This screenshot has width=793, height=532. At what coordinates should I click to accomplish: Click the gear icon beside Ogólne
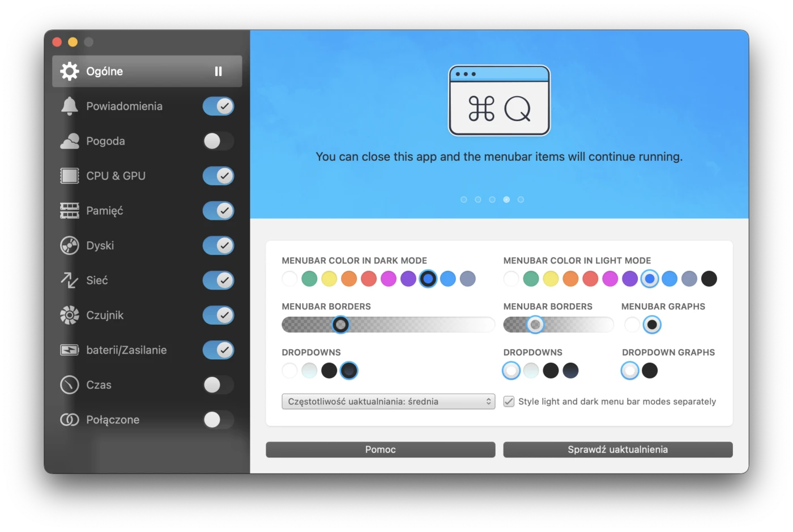pyautogui.click(x=70, y=71)
